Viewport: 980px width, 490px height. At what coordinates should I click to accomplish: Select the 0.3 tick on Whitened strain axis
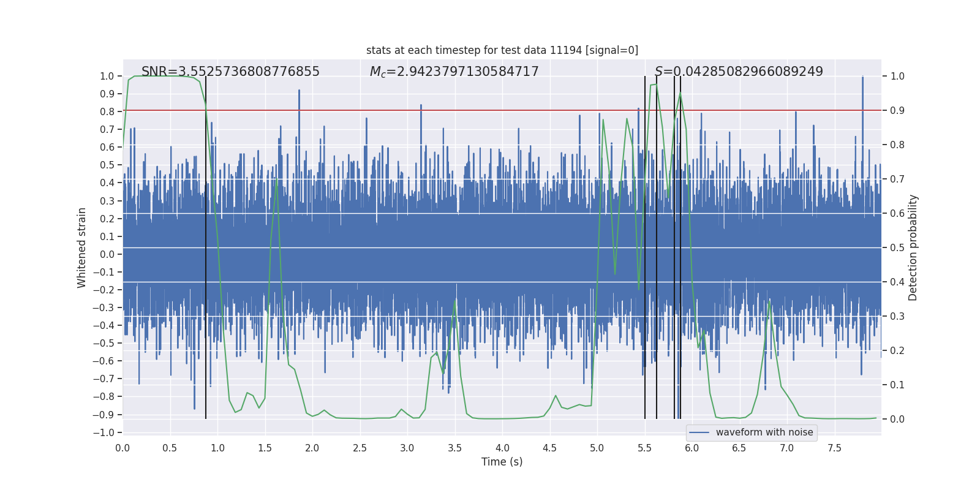pyautogui.click(x=107, y=201)
